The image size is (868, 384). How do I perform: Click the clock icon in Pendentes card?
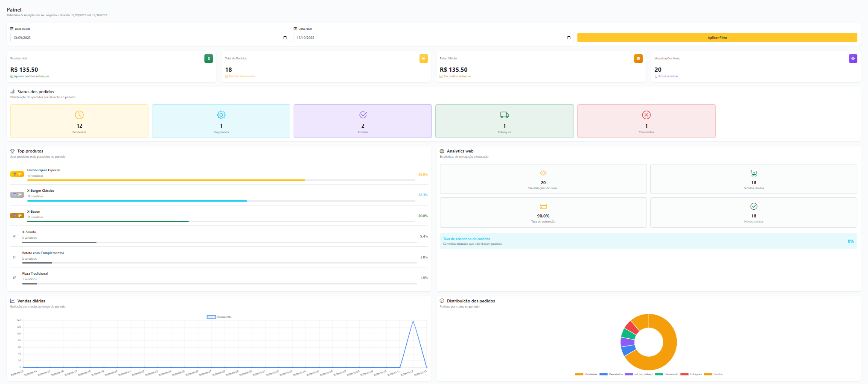point(79,115)
